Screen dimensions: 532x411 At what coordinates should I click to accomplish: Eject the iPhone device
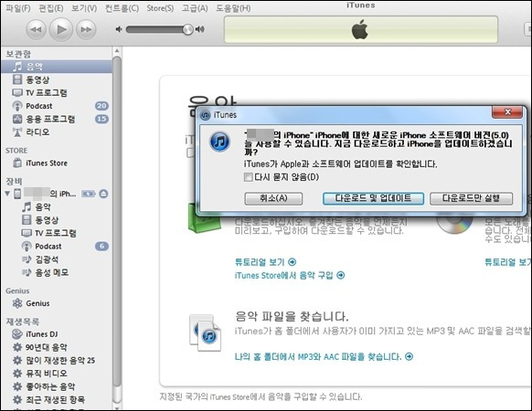click(x=103, y=194)
